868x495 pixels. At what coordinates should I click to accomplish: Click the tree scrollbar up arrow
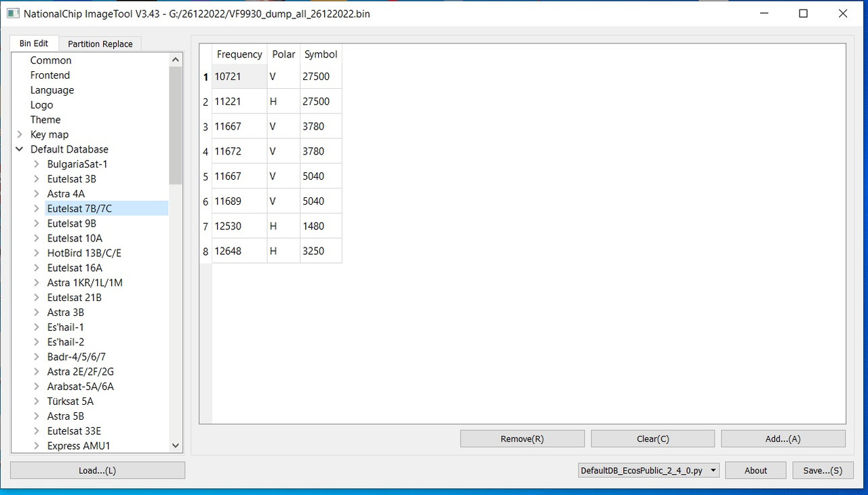176,60
